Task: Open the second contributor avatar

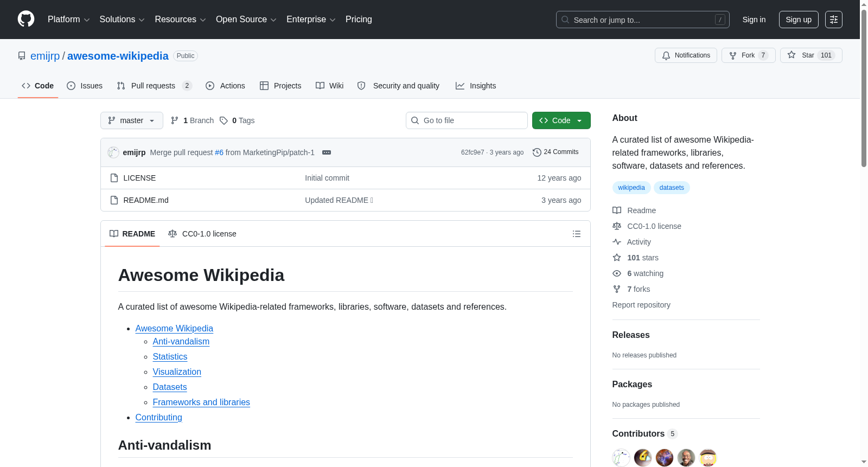Action: click(643, 458)
